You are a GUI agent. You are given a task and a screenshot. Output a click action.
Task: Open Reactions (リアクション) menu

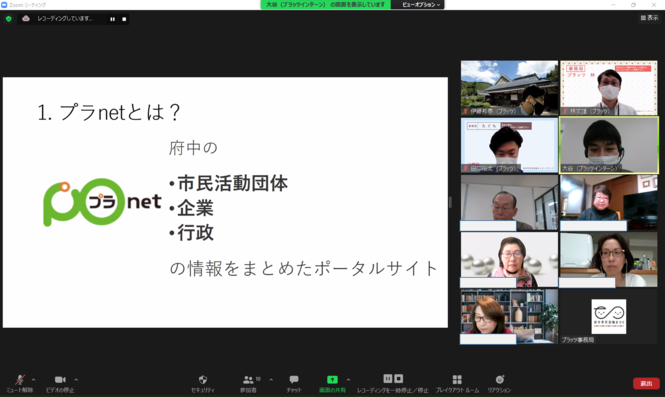[500, 383]
